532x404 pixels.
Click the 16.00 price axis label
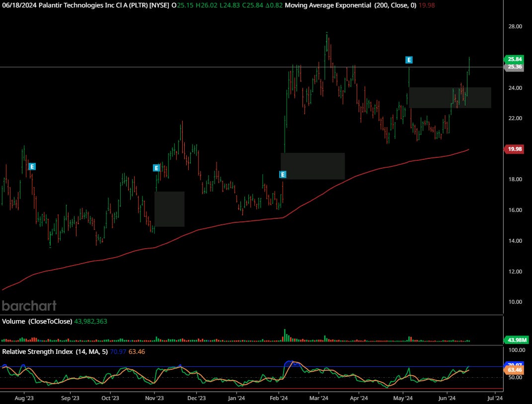(515, 210)
